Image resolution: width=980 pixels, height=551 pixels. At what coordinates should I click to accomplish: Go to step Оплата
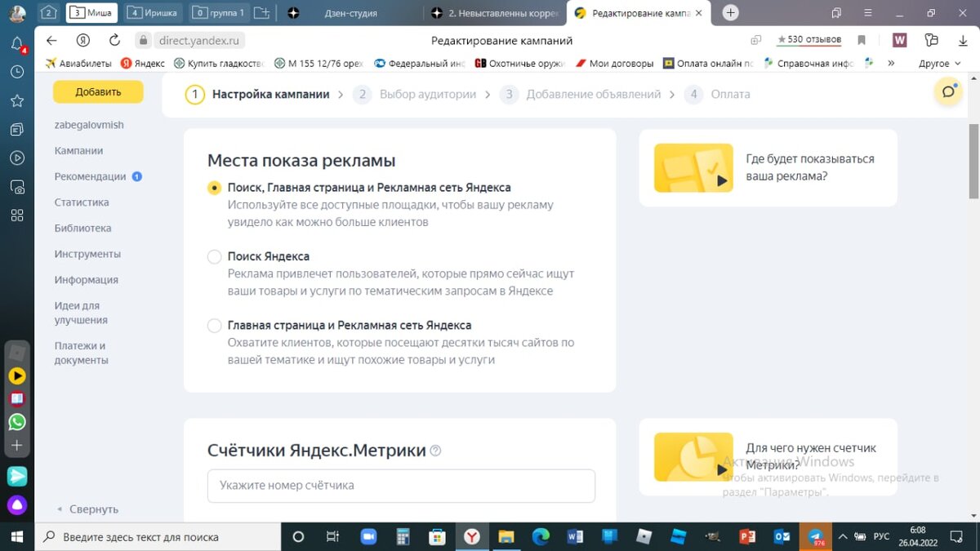pos(717,94)
